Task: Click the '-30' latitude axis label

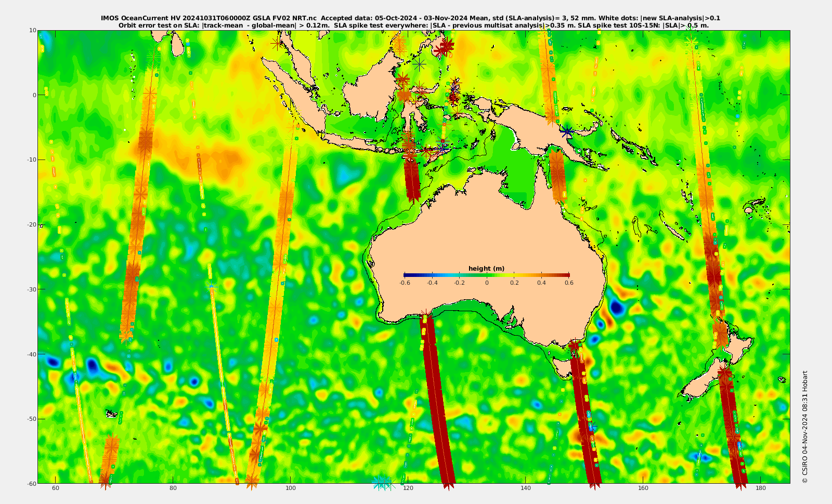Action: click(x=32, y=289)
